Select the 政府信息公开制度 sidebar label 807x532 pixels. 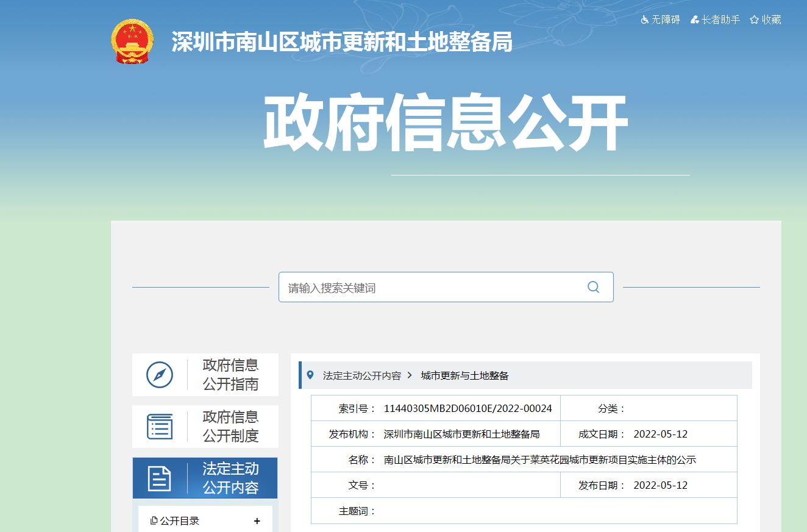coord(230,427)
